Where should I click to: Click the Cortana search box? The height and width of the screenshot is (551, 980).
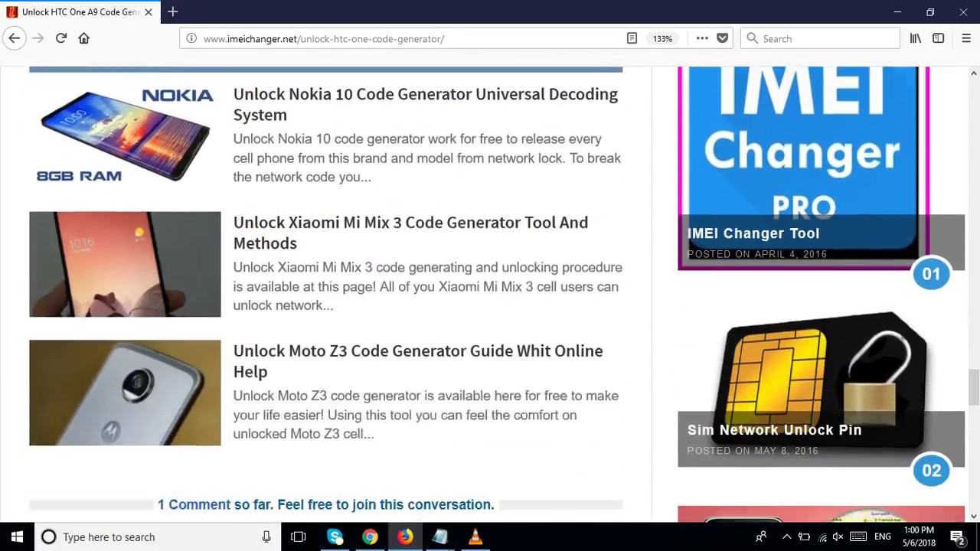[x=157, y=536]
